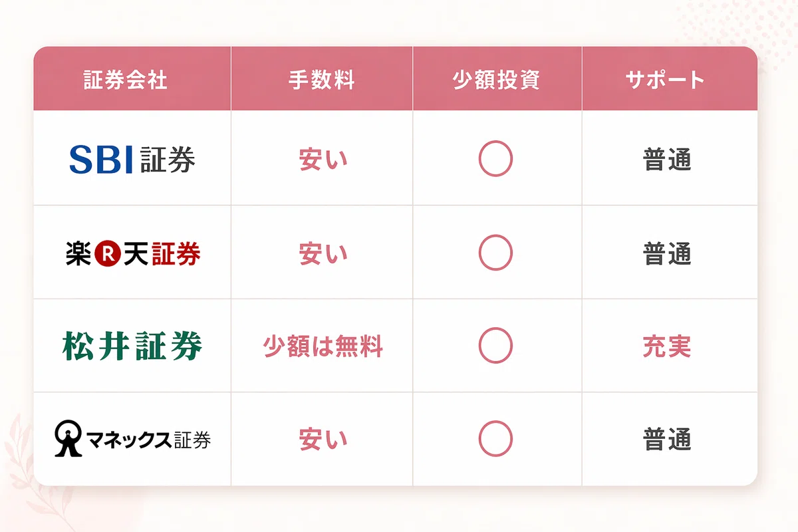This screenshot has height=532, width=798.
Task: Click 普通 support cell in マネックス証券 row
Action: [x=667, y=440]
